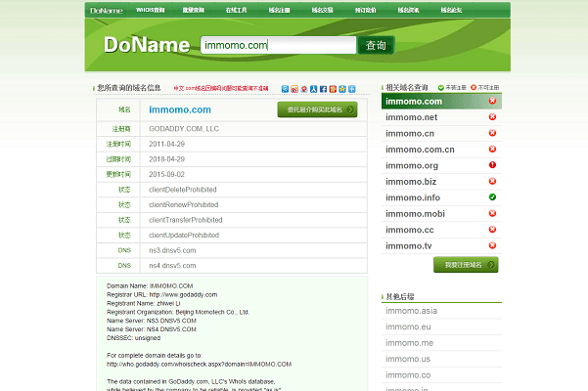Click update date 2015-09-02
This screenshot has width=588, height=391.
coord(167,175)
